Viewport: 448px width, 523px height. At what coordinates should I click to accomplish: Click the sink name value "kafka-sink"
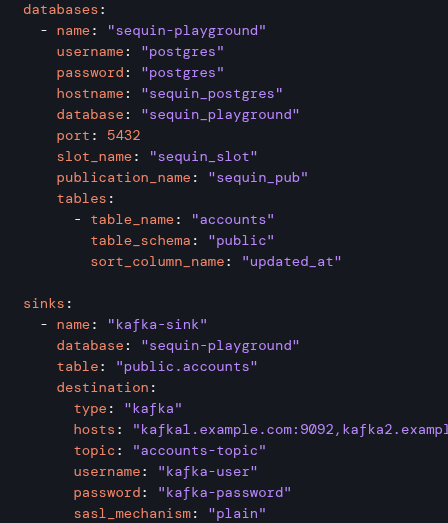tap(157, 325)
